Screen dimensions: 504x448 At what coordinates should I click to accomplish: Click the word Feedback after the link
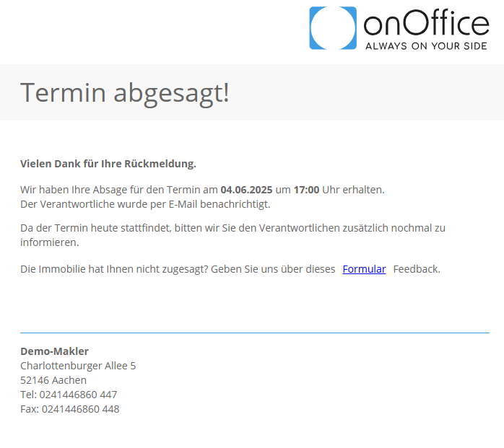pos(417,269)
